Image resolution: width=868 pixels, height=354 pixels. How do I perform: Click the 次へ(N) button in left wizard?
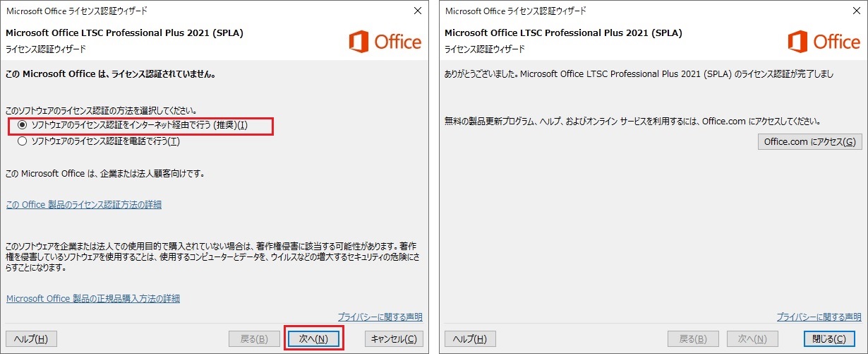[313, 338]
